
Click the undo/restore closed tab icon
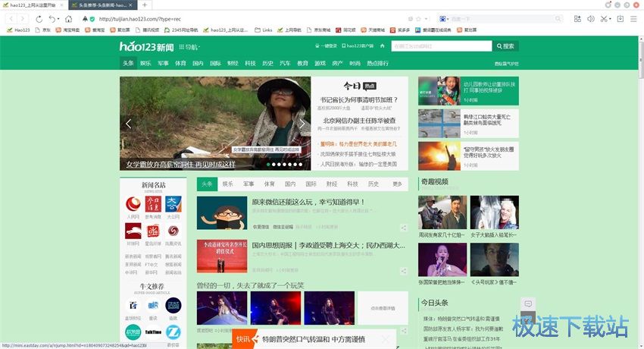pos(52,19)
